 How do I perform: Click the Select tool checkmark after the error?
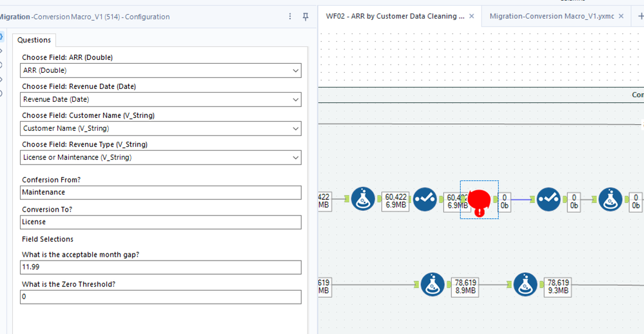[549, 199]
